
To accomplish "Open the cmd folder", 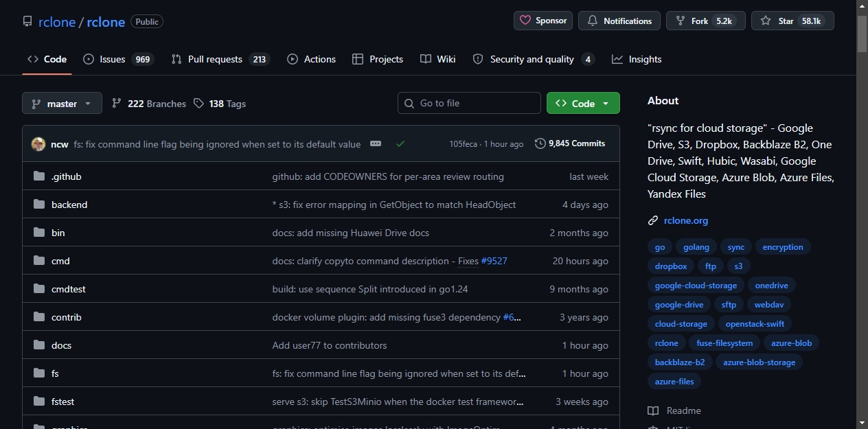I will (60, 261).
